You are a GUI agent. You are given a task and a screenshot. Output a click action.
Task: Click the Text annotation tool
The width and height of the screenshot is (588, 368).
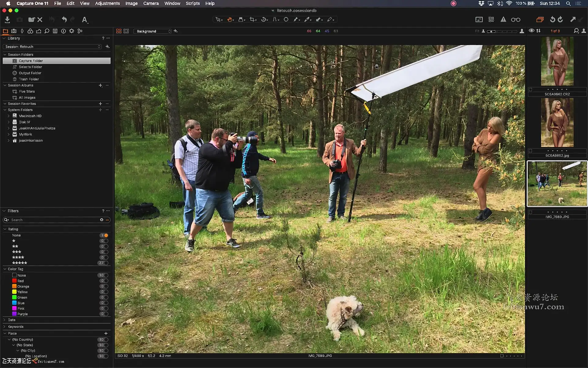(x=85, y=20)
